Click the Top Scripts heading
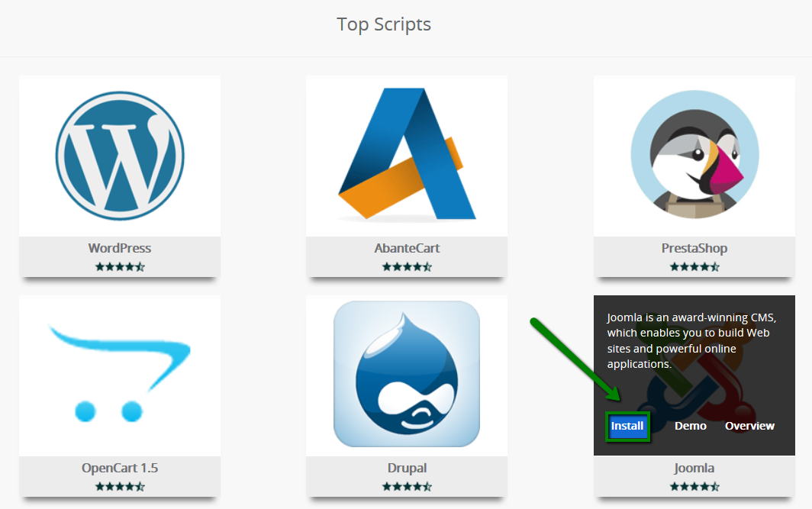Screen dimensions: 812x509 pos(384,24)
